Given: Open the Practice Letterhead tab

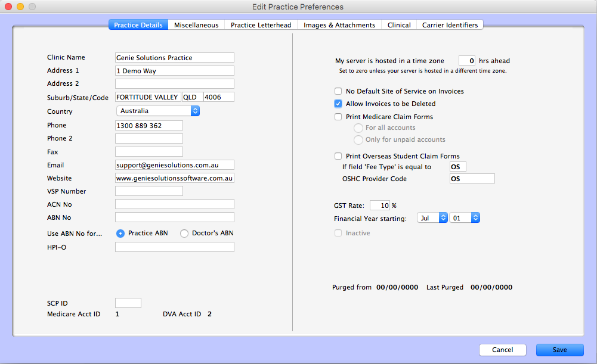Looking at the screenshot, I should coord(261,24).
